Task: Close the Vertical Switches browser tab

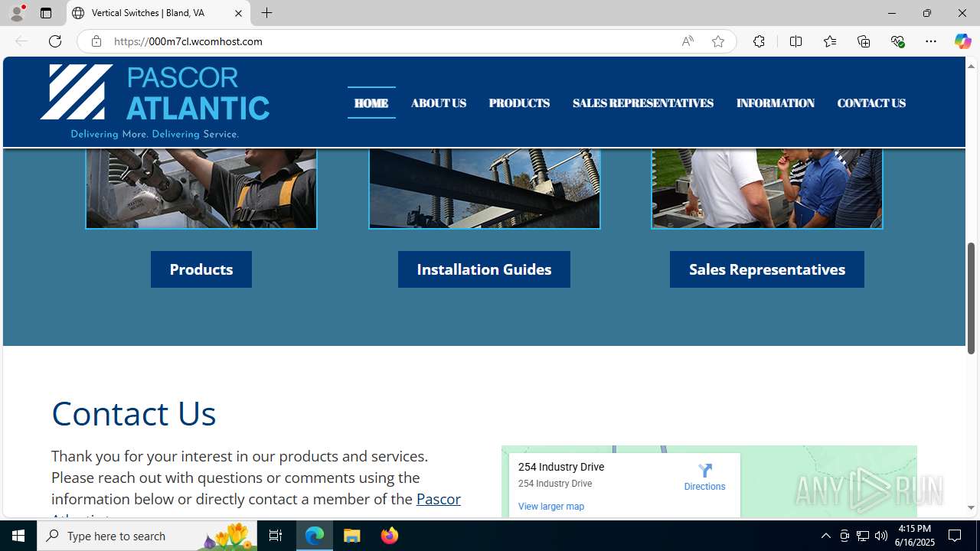Action: 238,13
